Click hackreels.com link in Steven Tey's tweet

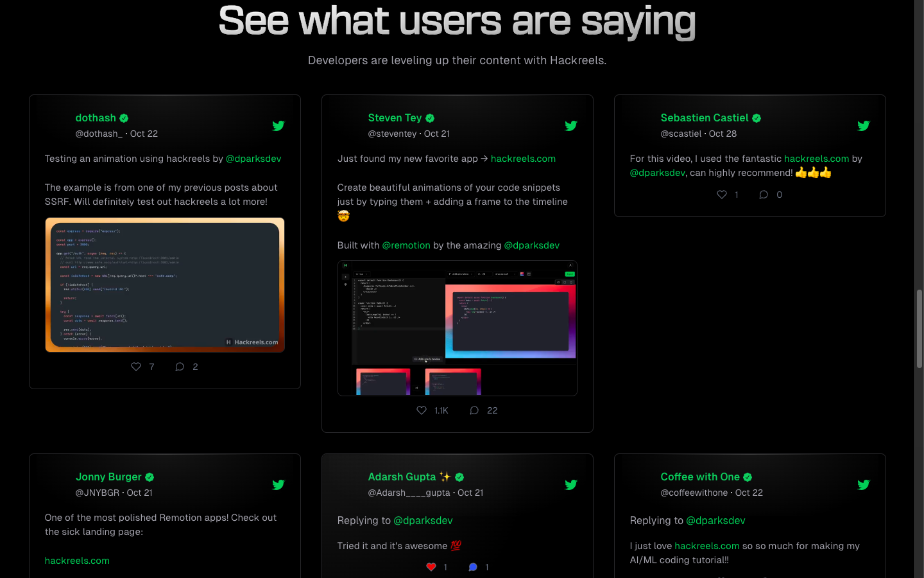(x=523, y=159)
